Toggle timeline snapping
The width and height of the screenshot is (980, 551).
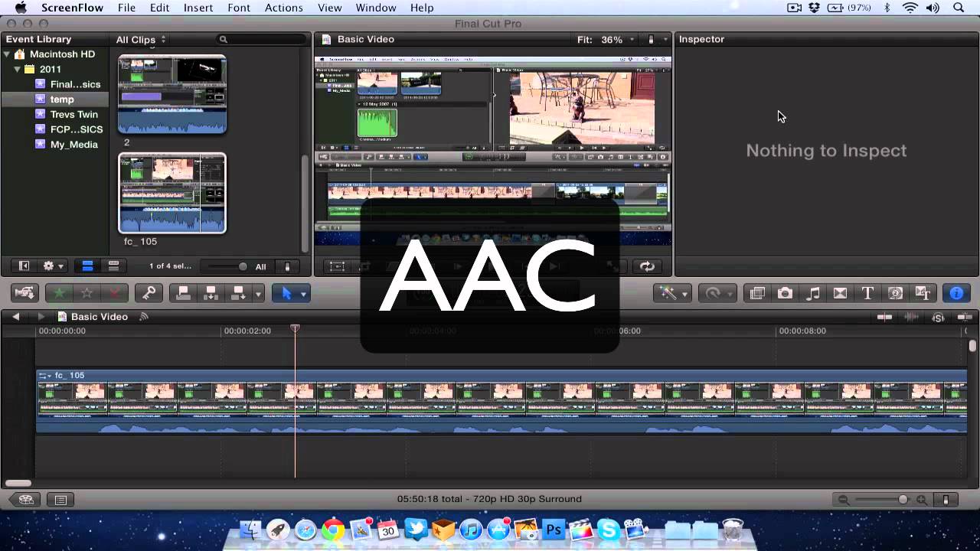point(965,317)
